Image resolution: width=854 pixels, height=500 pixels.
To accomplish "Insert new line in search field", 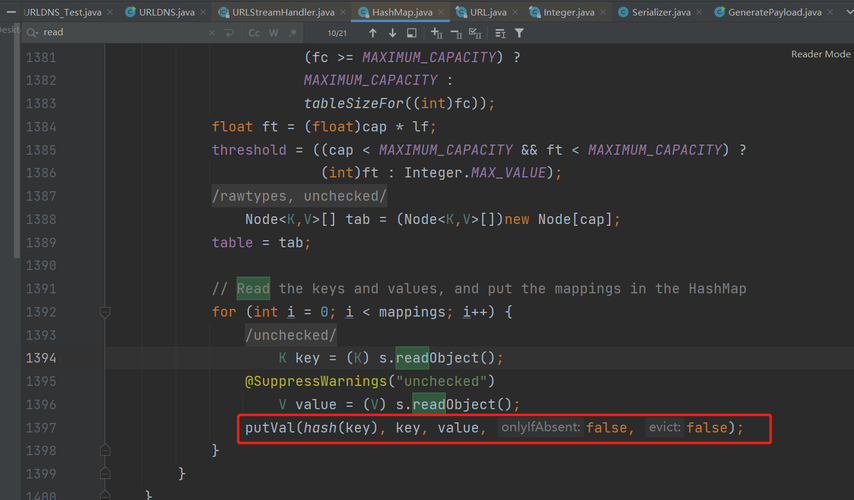I will pyautogui.click(x=229, y=33).
